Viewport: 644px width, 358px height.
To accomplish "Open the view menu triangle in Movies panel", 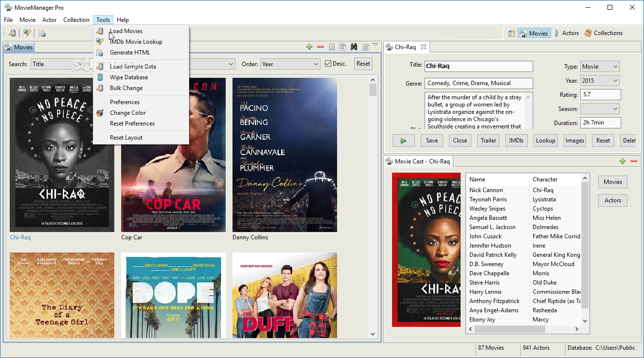I will (x=376, y=45).
